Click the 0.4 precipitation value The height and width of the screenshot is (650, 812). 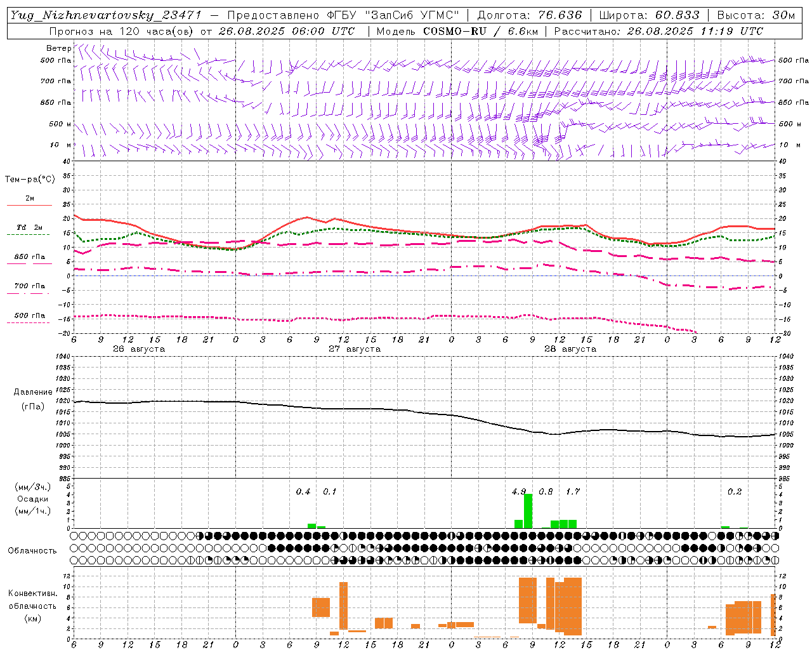click(x=303, y=492)
